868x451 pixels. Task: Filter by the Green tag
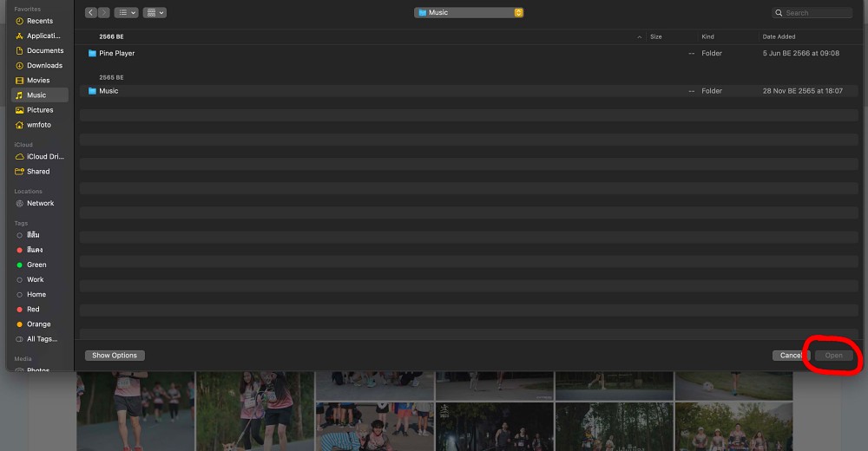(36, 265)
